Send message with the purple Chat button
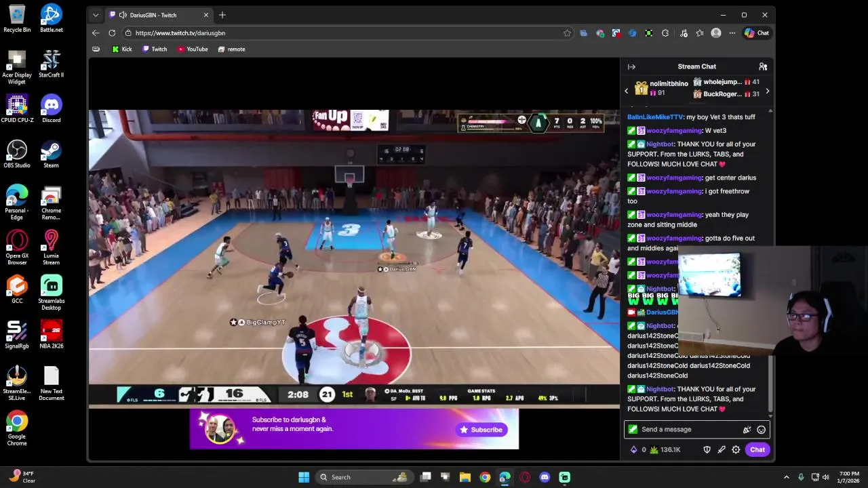 (x=757, y=449)
